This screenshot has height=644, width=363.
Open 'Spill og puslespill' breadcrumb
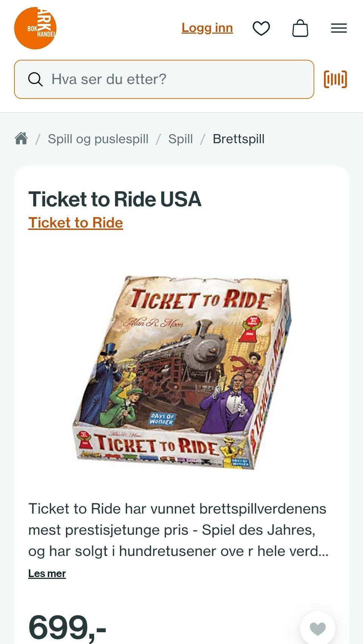[x=98, y=139]
